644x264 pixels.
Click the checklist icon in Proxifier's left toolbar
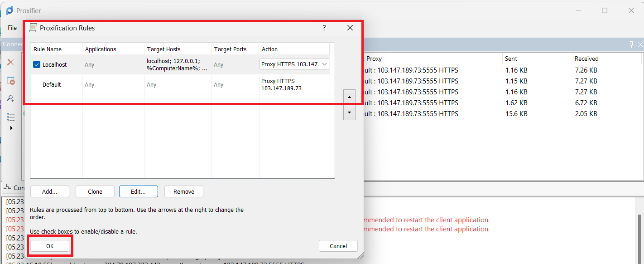(x=10, y=117)
